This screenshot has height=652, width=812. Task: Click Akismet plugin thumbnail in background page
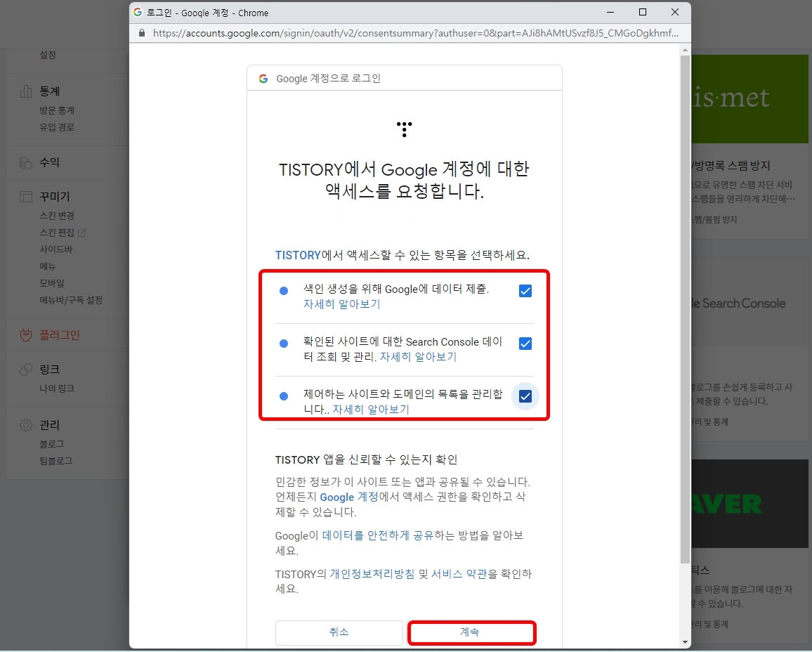(x=750, y=99)
